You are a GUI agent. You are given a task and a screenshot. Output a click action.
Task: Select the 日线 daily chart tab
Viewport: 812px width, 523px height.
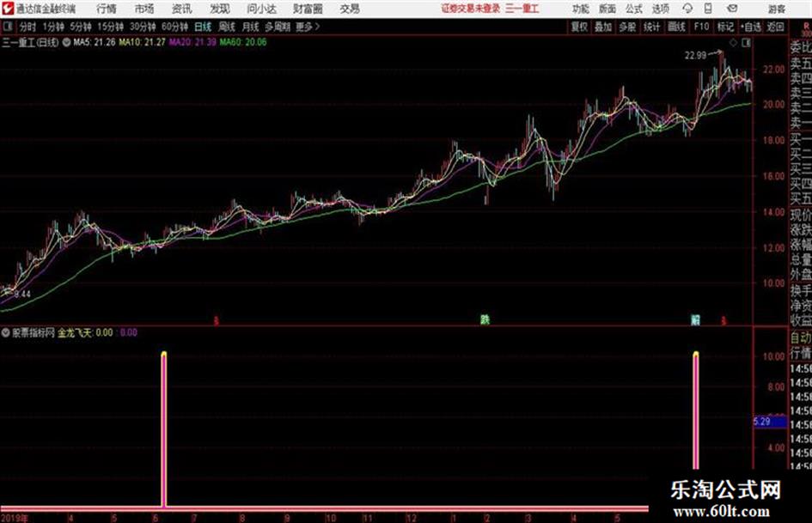pos(203,27)
